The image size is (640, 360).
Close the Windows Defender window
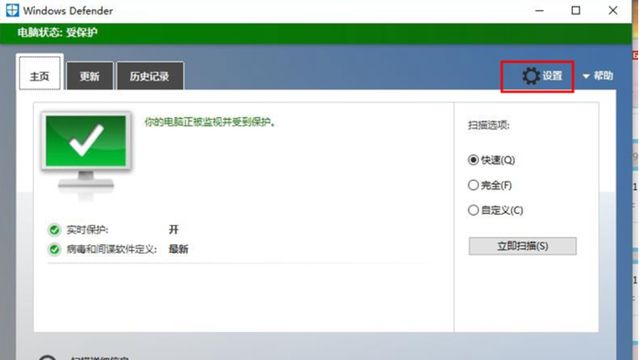(x=613, y=11)
